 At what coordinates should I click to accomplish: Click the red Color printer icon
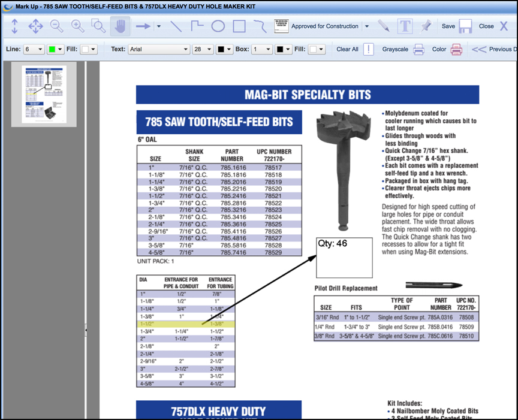tap(456, 49)
